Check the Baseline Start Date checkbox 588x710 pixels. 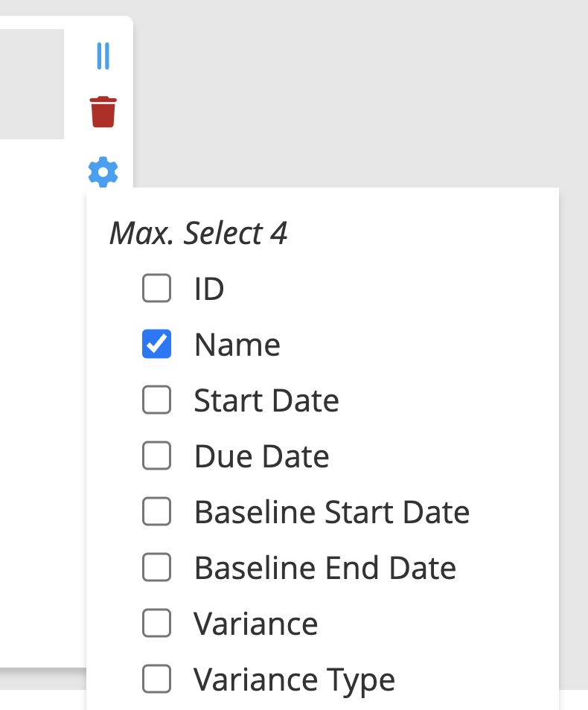pyautogui.click(x=156, y=511)
